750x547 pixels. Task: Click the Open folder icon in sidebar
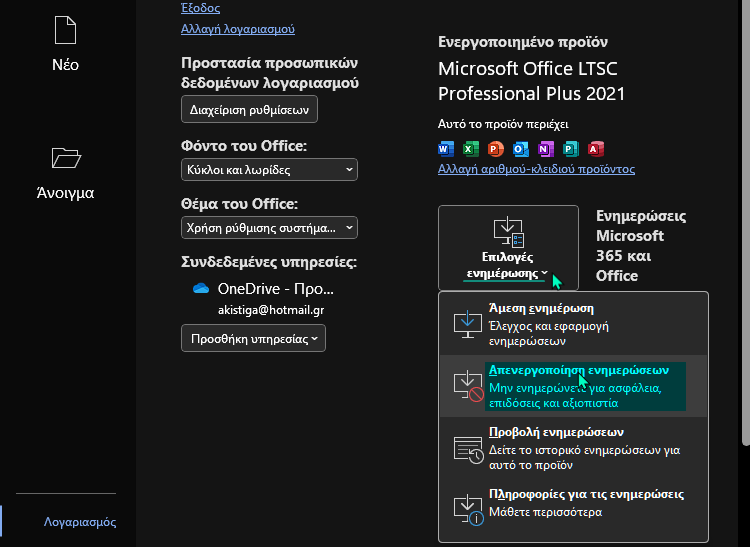[66, 158]
